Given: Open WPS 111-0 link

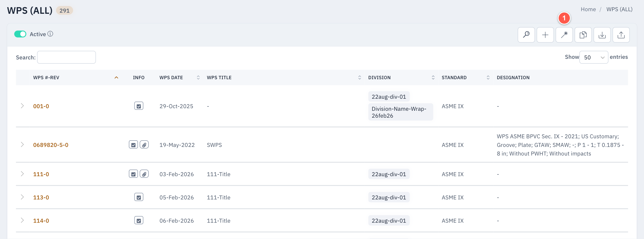Looking at the screenshot, I should tap(41, 174).
